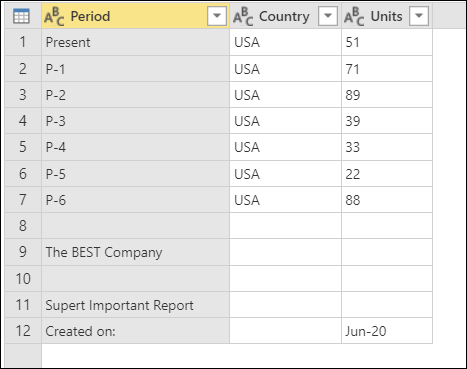Click the Units value 22

tap(387, 174)
